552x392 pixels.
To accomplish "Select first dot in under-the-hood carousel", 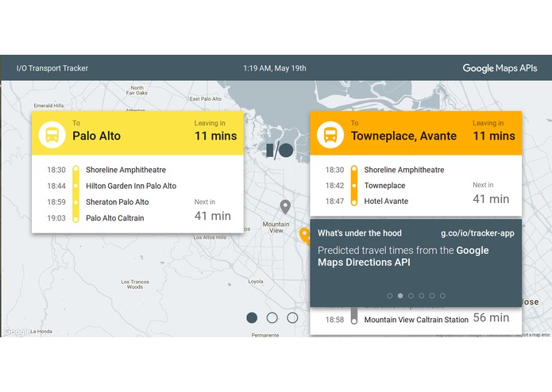I will point(390,296).
